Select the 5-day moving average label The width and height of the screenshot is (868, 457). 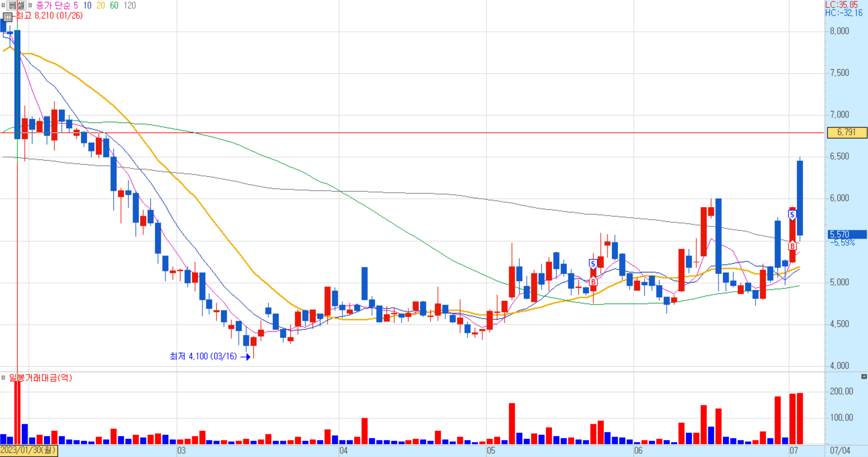[x=76, y=5]
